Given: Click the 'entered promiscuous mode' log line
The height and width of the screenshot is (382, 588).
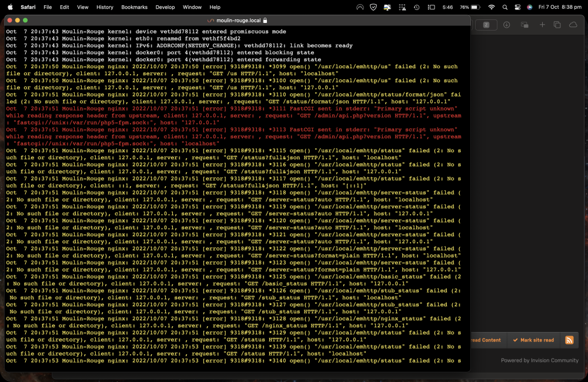Looking at the screenshot, I should coord(146,32).
